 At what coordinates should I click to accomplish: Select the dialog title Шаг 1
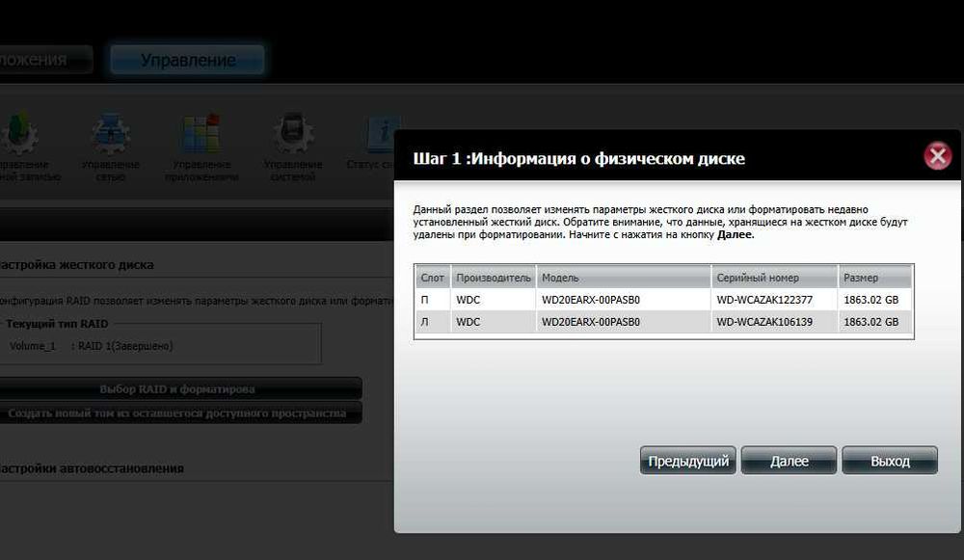click(x=578, y=159)
